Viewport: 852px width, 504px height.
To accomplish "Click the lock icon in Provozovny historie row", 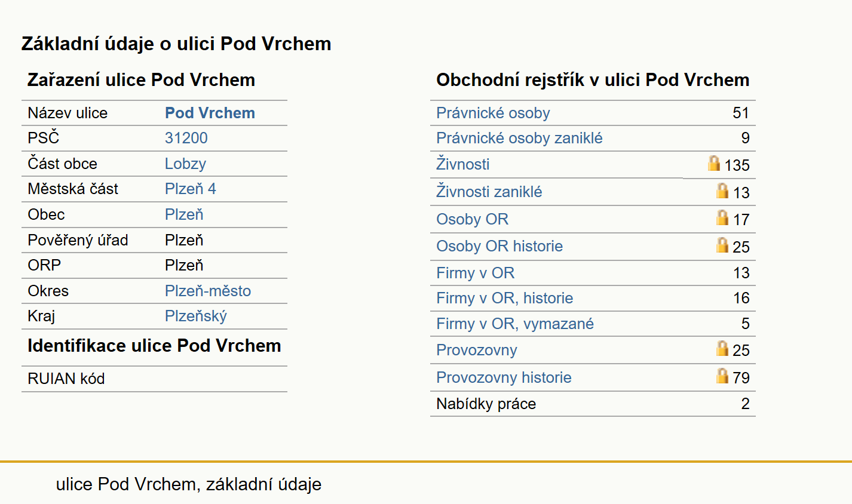I will [722, 376].
